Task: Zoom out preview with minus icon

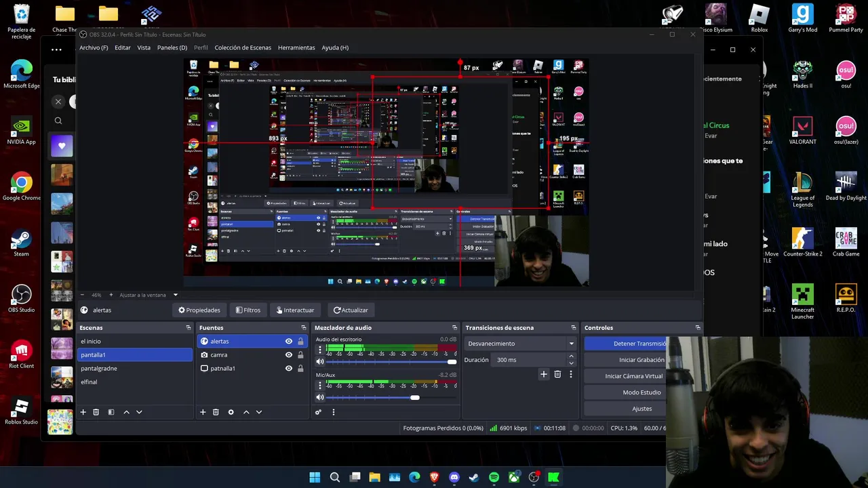Action: click(x=83, y=295)
